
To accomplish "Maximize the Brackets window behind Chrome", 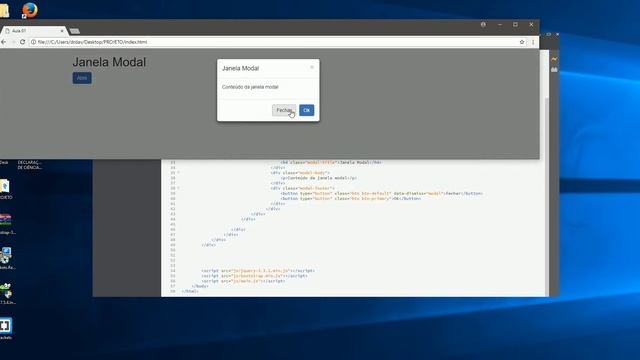I will (549, 34).
